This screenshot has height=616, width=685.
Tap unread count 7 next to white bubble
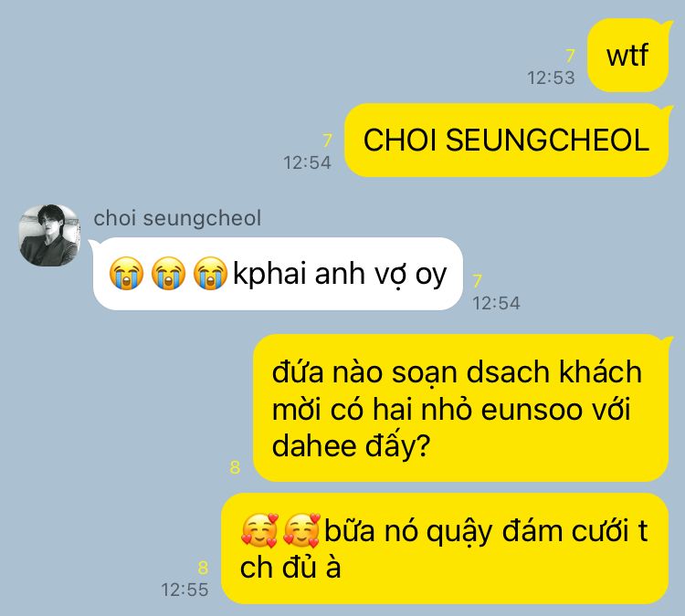pos(478,281)
